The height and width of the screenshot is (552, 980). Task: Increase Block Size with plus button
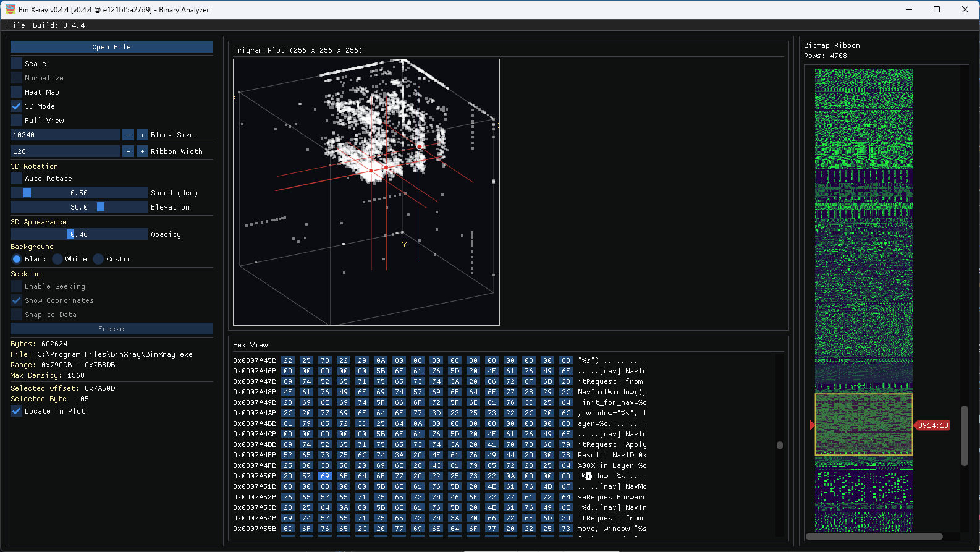(x=142, y=135)
